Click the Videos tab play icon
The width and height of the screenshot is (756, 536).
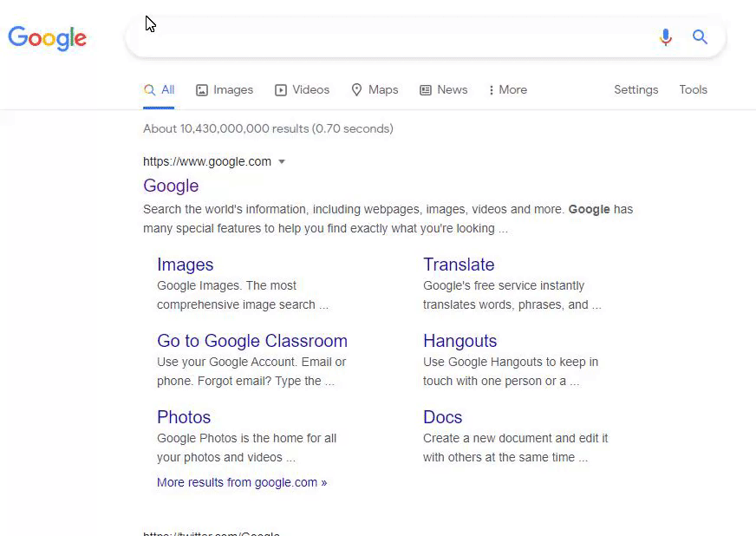[x=280, y=89]
